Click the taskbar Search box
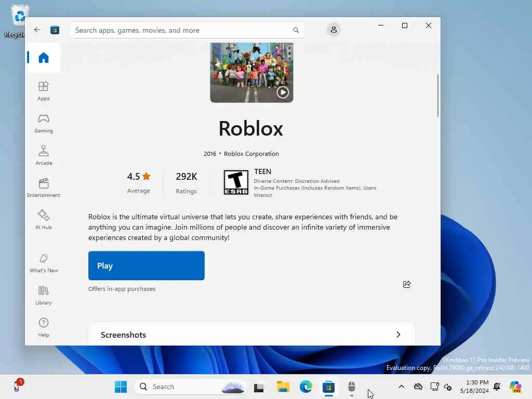532x399 pixels. (x=191, y=387)
